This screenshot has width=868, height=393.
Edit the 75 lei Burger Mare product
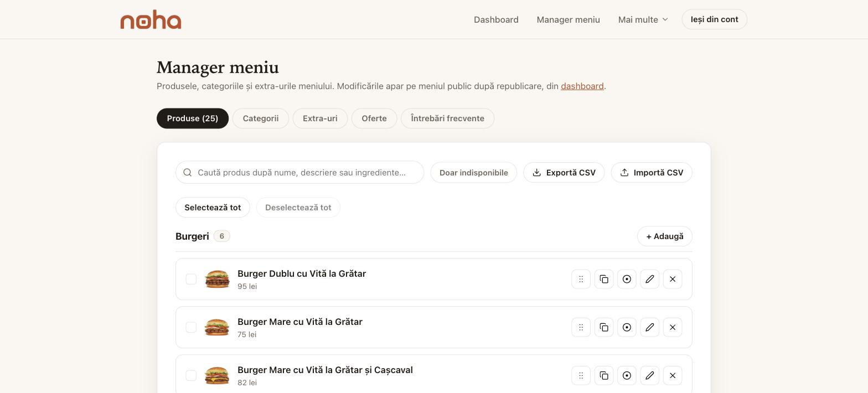coord(650,327)
